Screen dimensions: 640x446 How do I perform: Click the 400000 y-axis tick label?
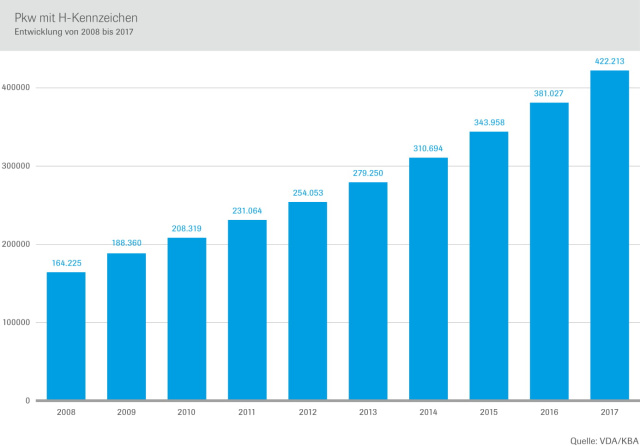(x=18, y=88)
